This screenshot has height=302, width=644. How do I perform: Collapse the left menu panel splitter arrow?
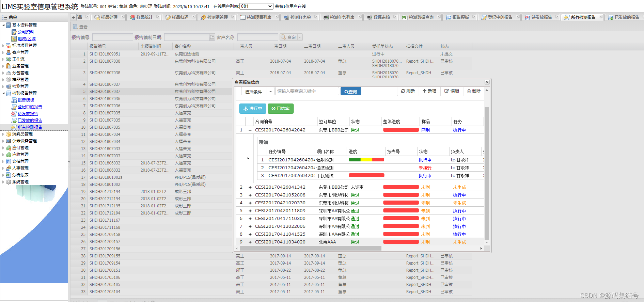(x=69, y=161)
